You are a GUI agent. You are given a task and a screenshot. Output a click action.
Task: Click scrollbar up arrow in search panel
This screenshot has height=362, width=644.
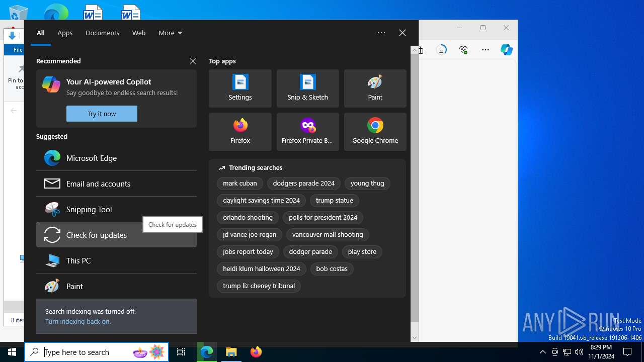pos(415,50)
